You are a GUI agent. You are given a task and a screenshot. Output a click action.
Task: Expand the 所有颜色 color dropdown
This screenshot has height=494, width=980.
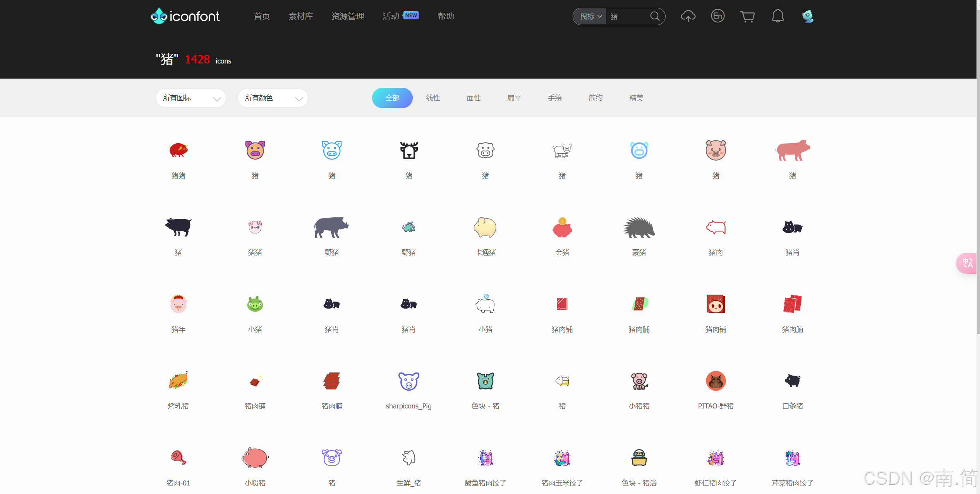[x=273, y=98]
